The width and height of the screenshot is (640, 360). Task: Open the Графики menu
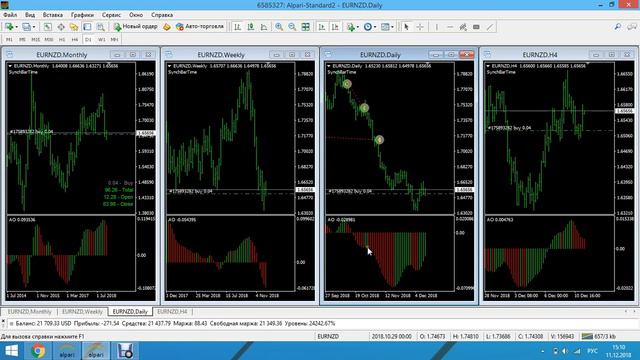point(82,15)
